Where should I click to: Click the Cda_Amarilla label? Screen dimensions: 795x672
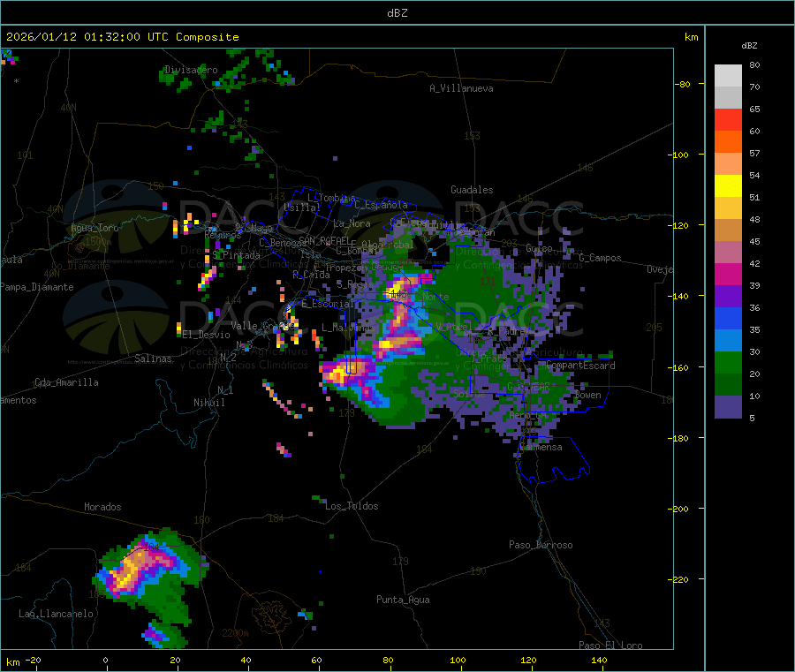[66, 382]
